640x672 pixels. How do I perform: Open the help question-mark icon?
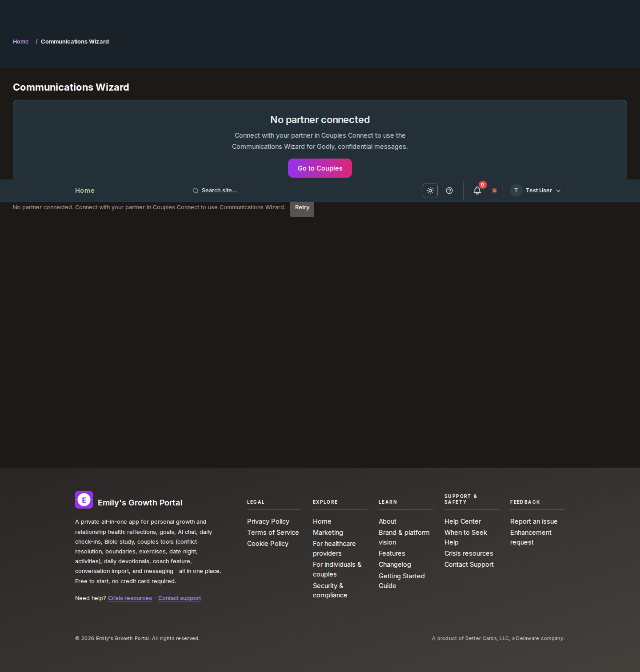pyautogui.click(x=449, y=191)
